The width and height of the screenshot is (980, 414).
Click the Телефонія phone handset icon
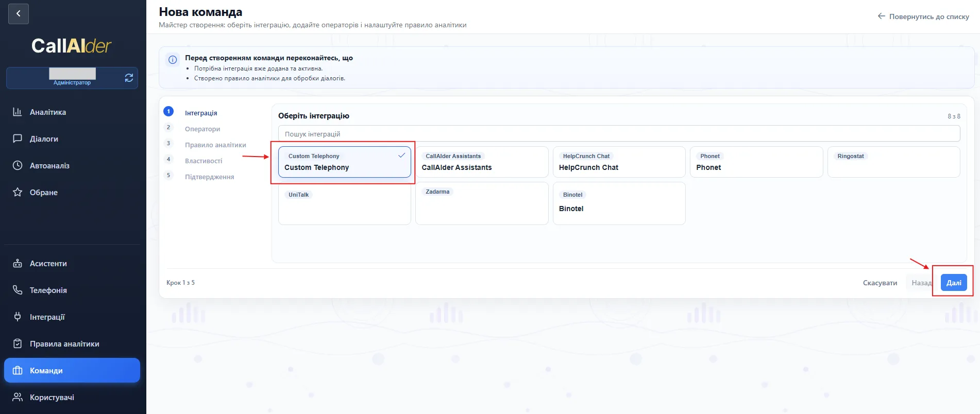18,290
